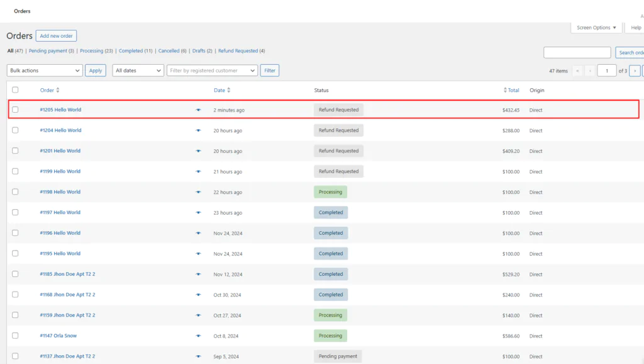The height and width of the screenshot is (364, 644).
Task: Preview order #1204 with the eye icon
Action: coord(198,130)
